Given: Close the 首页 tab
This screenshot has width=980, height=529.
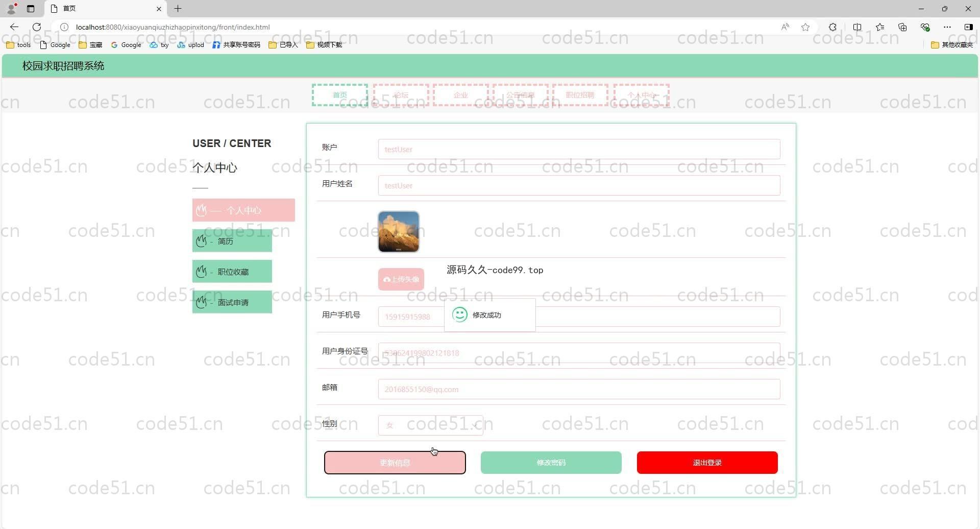Looking at the screenshot, I should [x=159, y=9].
